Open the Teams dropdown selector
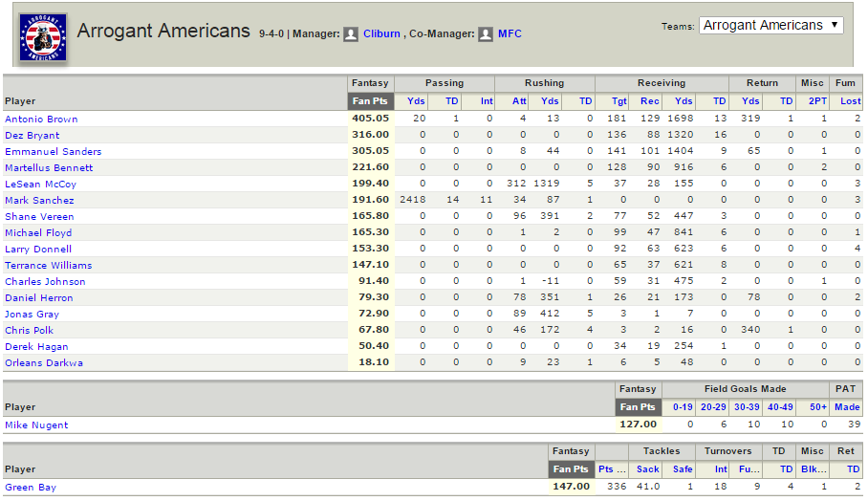The height and width of the screenshot is (501, 868). (771, 26)
